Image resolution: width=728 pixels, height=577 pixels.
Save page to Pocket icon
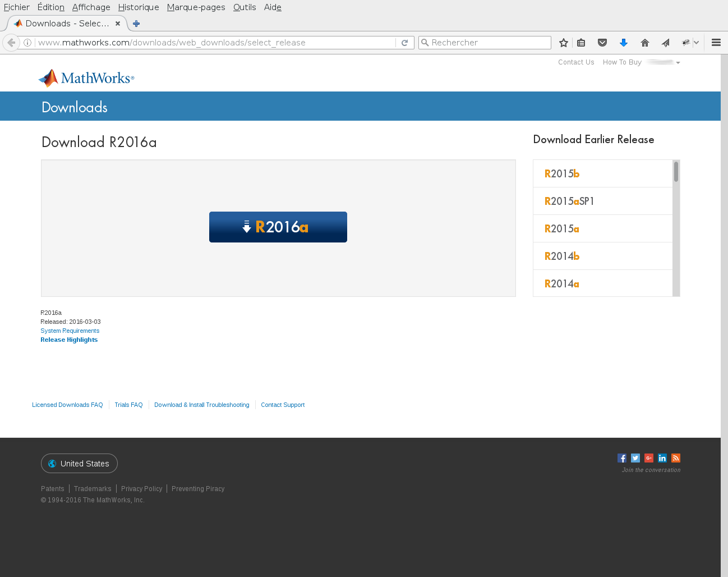click(x=602, y=43)
